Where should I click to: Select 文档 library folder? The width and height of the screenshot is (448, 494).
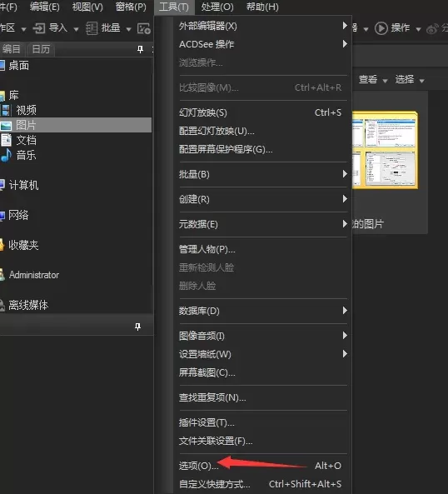point(27,140)
